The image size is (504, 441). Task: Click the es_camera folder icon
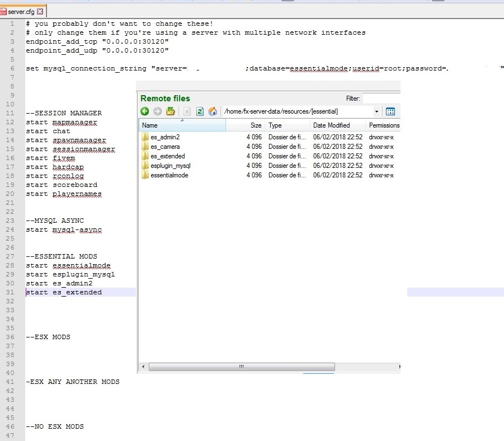(x=145, y=147)
